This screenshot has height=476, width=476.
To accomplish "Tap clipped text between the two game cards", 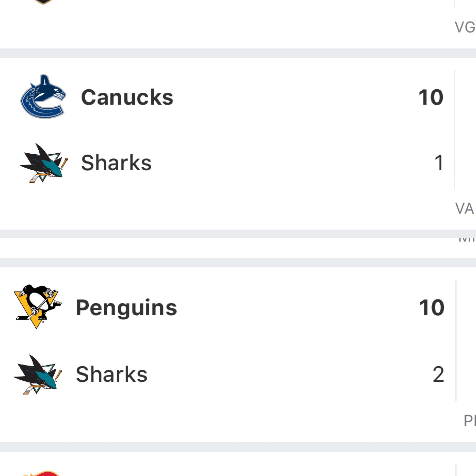I will (x=466, y=240).
